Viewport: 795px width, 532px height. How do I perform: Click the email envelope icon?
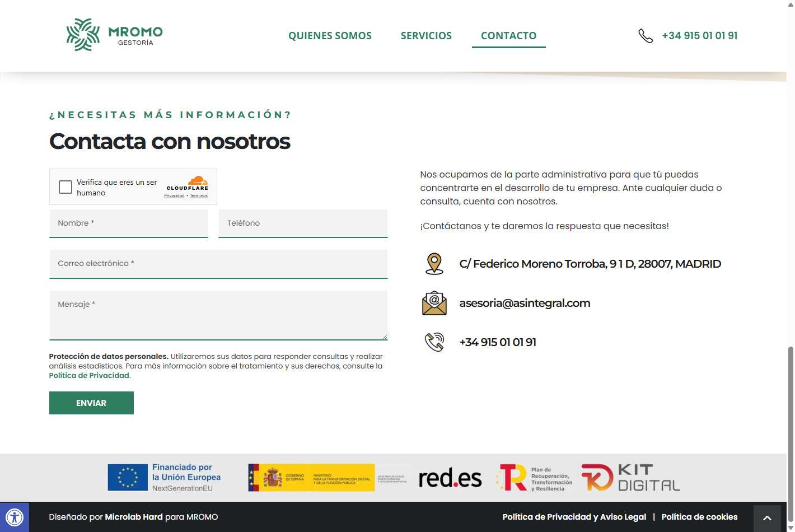pyautogui.click(x=434, y=303)
